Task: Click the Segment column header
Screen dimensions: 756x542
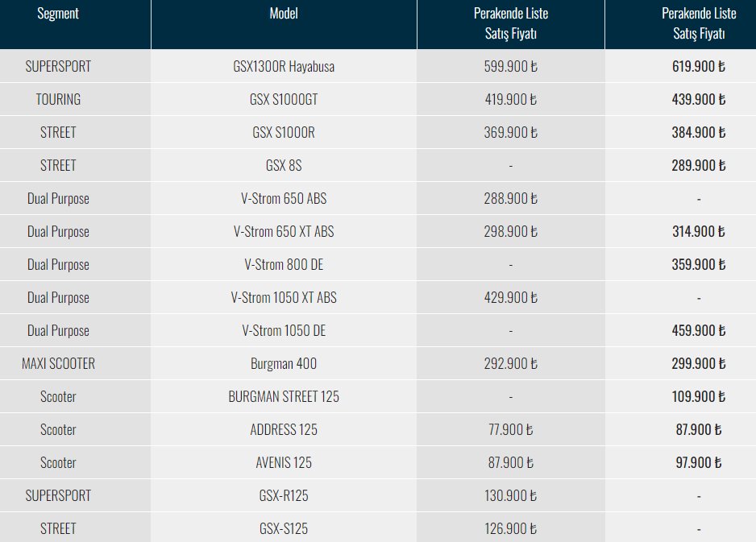Action: pos(58,14)
